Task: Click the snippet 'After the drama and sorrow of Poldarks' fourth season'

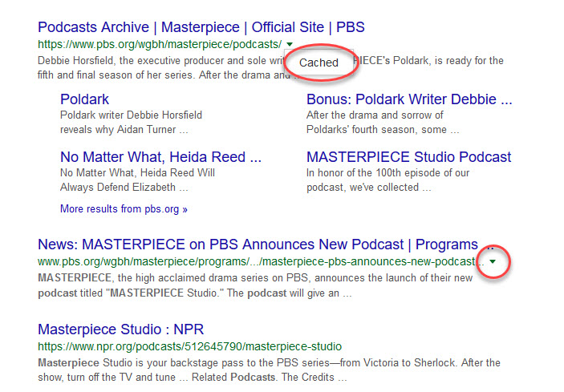Action: pyautogui.click(x=383, y=122)
